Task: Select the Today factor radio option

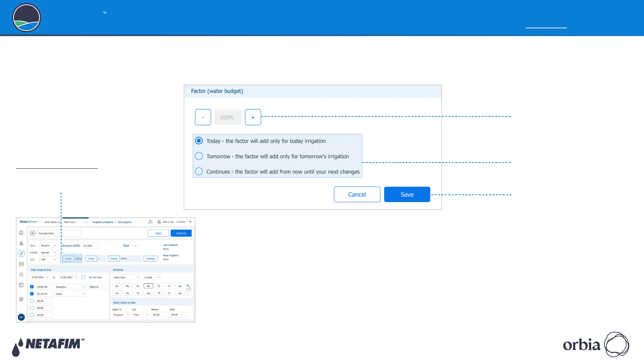Action: [199, 141]
